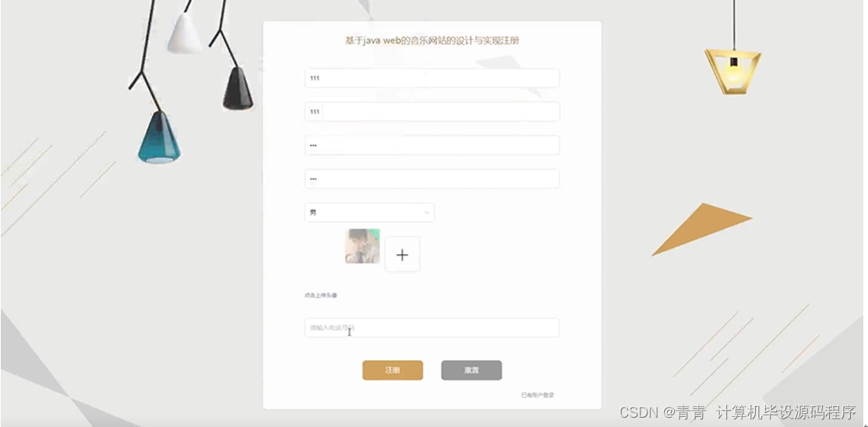Click the yellow hanging light bulb lamp
Screen dimensions: 868x427
[x=732, y=71]
